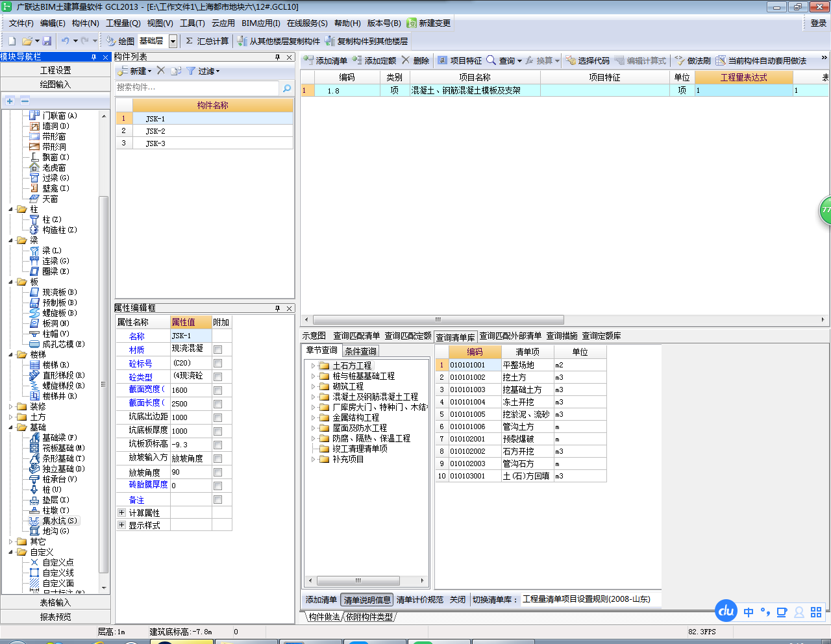Click the Baidu IME du icon
Screen dimensions: 831x644
coord(726,610)
